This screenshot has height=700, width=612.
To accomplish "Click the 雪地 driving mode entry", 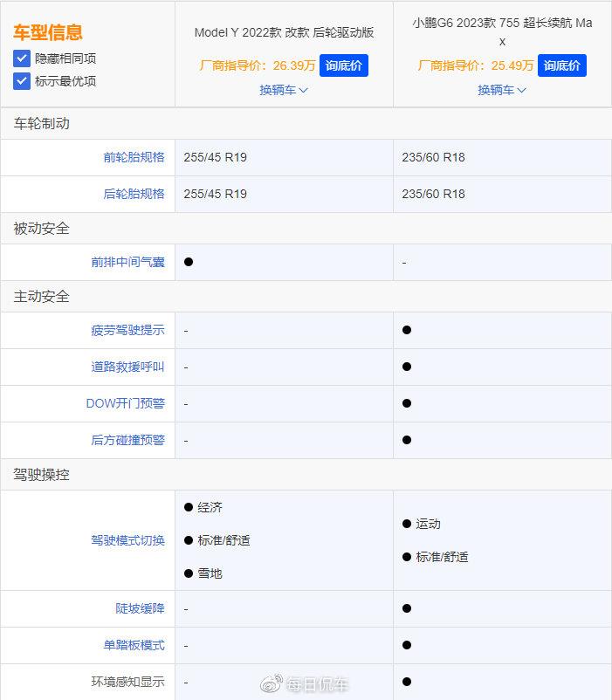I will (x=203, y=573).
